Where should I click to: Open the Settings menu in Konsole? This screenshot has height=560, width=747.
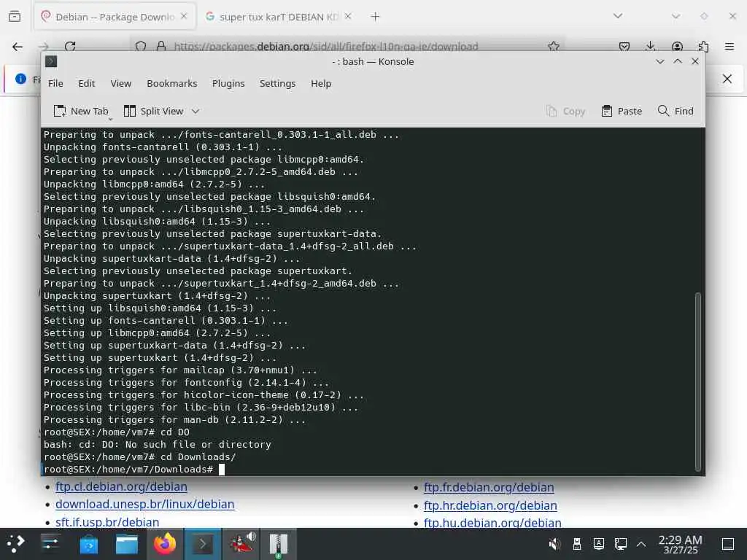pyautogui.click(x=278, y=83)
